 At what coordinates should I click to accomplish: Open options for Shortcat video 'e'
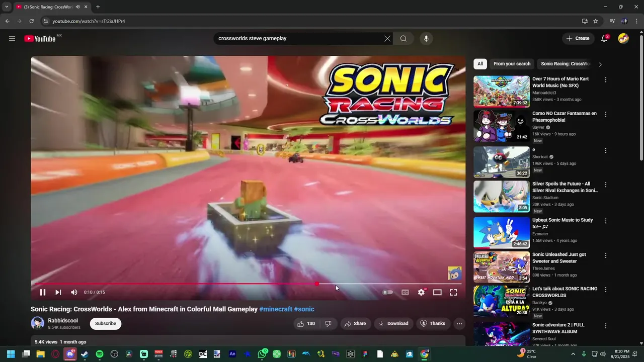click(606, 151)
